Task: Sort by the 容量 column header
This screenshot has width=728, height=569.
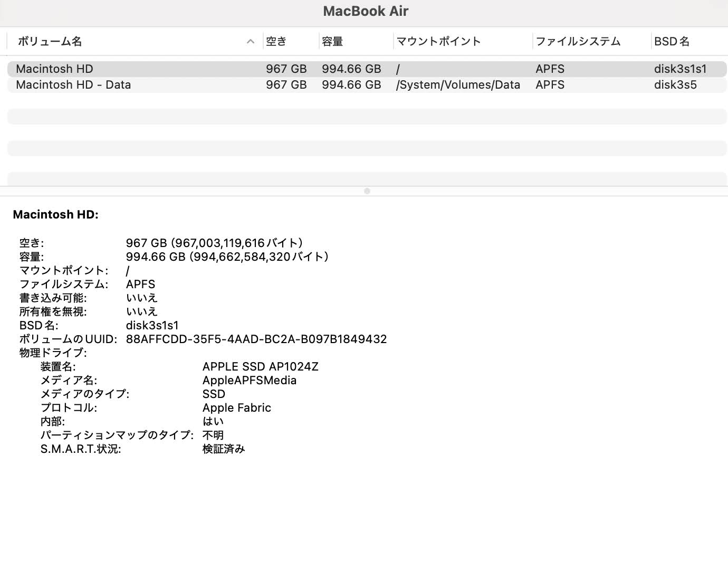Action: 333,41
